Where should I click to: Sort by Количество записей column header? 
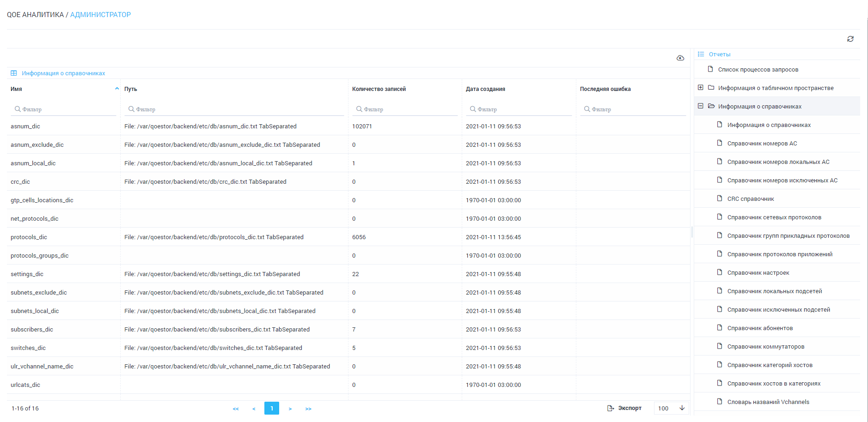379,89
